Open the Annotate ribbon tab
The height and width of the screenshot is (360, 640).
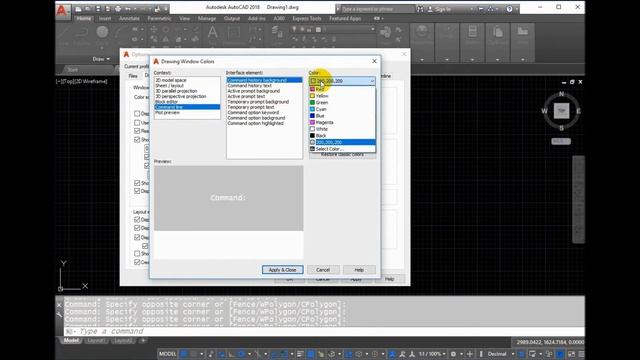[129, 18]
